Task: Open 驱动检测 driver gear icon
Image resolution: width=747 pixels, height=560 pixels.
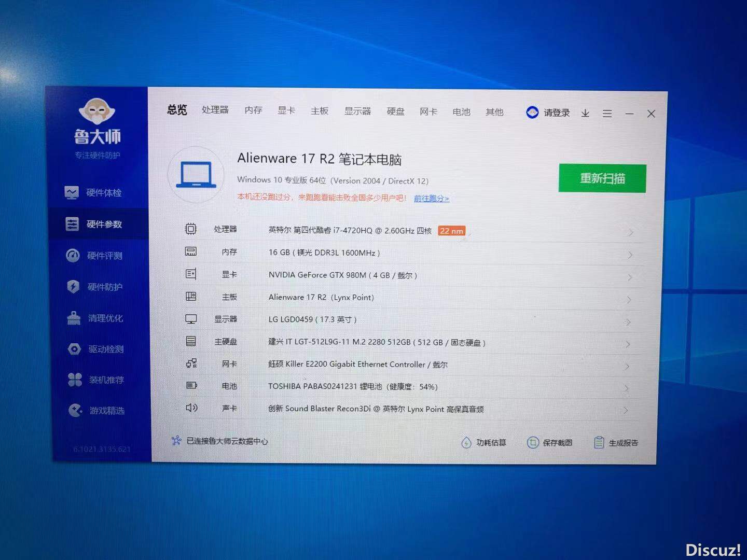Action: (x=74, y=349)
